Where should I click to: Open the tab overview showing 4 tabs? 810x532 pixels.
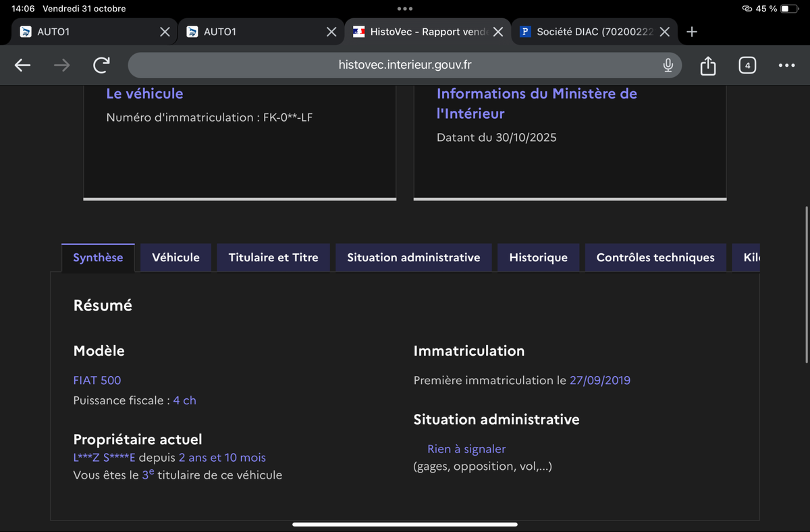747,65
